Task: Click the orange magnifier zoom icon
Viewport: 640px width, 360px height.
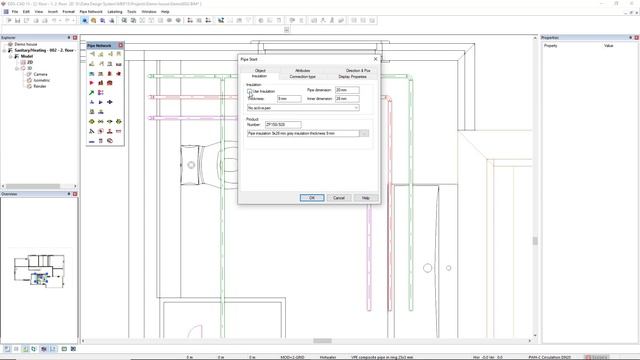Action: (x=93, y=20)
